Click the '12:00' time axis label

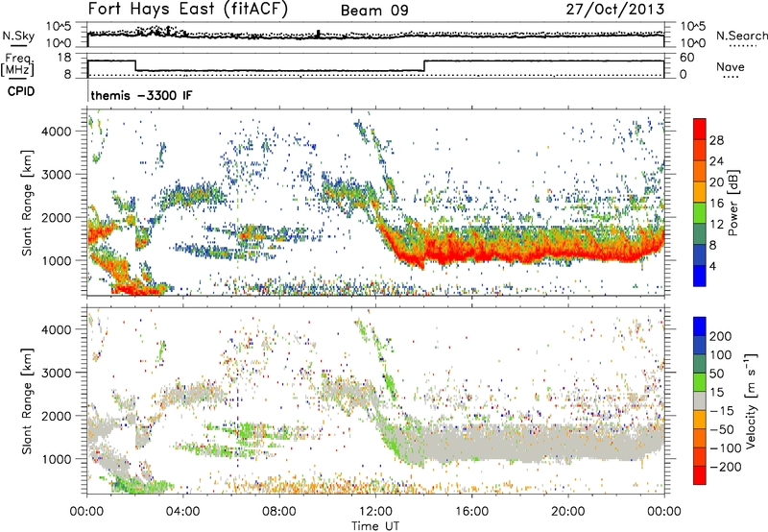(375, 512)
